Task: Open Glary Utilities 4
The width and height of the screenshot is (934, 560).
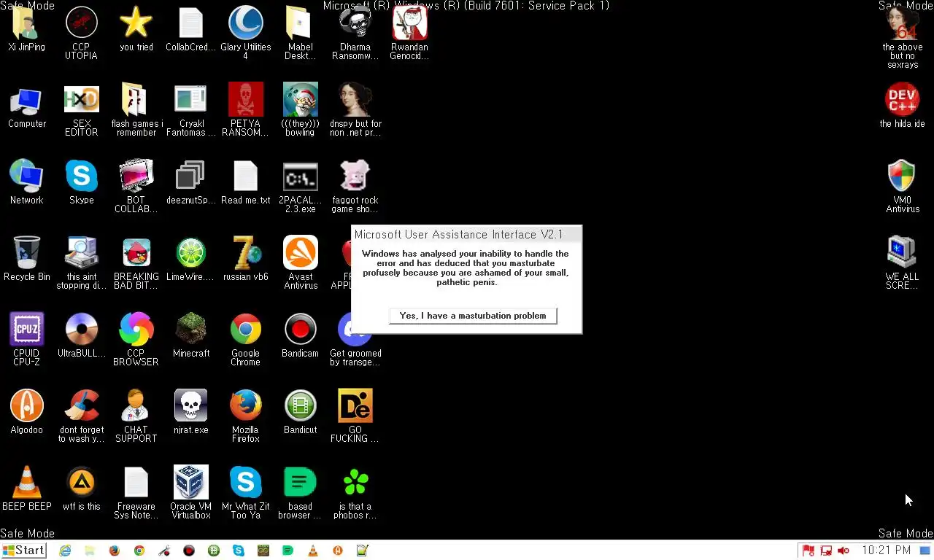Action: pyautogui.click(x=246, y=33)
